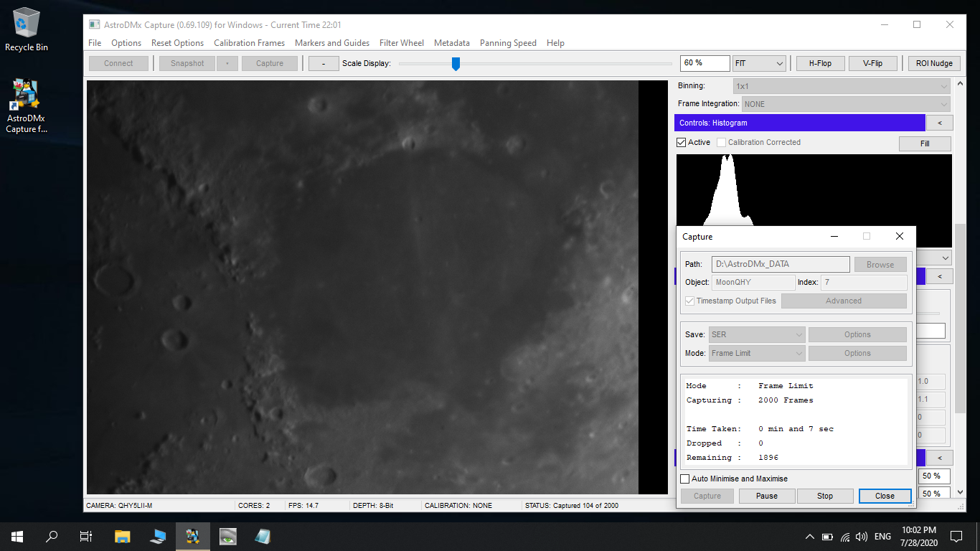Open the Markers and Guides menu

[x=332, y=43]
